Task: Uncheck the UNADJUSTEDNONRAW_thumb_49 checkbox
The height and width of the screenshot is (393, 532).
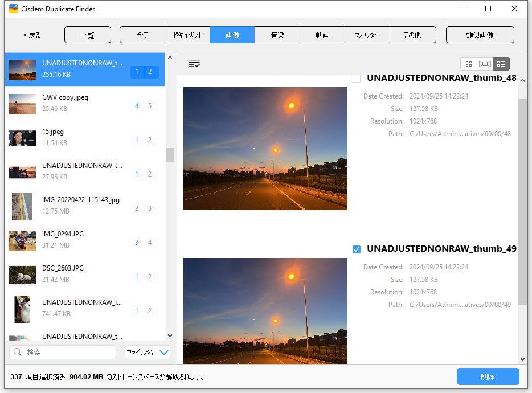Action: [x=357, y=249]
